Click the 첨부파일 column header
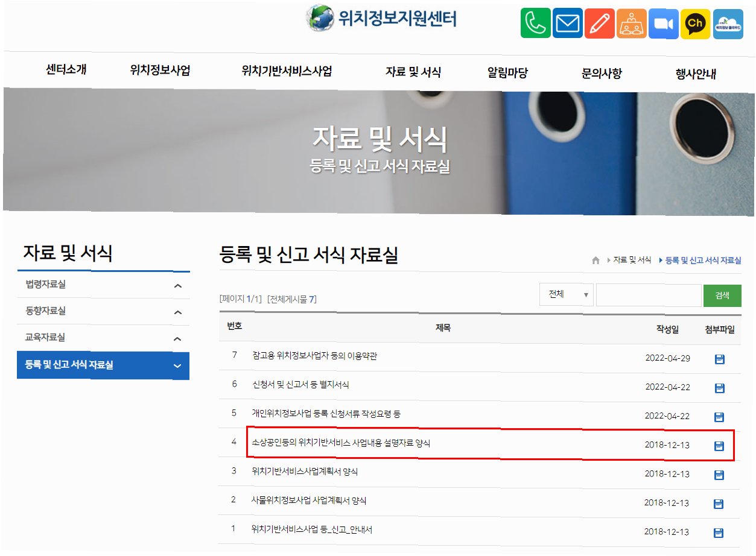The image size is (756, 556). [x=719, y=329]
